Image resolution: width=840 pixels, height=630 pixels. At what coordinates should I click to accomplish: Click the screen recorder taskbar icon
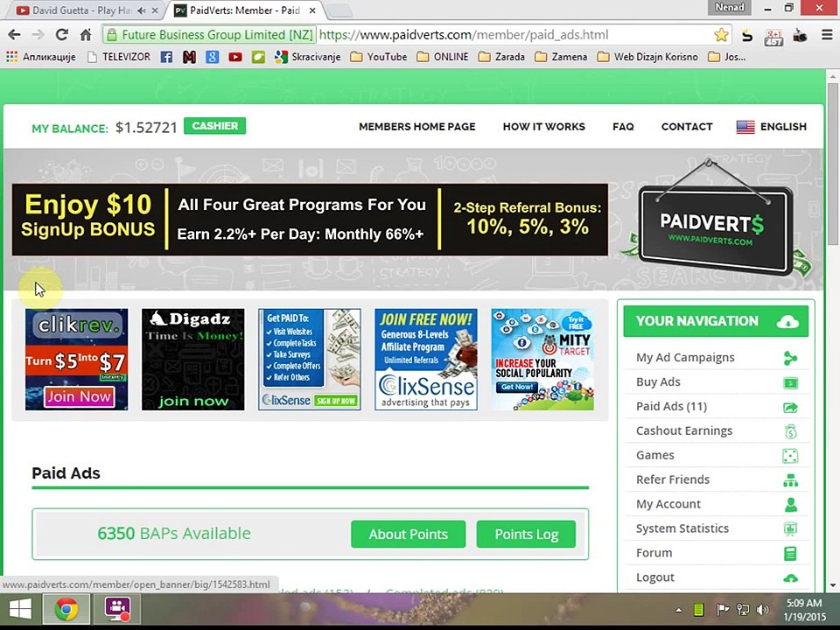click(118, 609)
